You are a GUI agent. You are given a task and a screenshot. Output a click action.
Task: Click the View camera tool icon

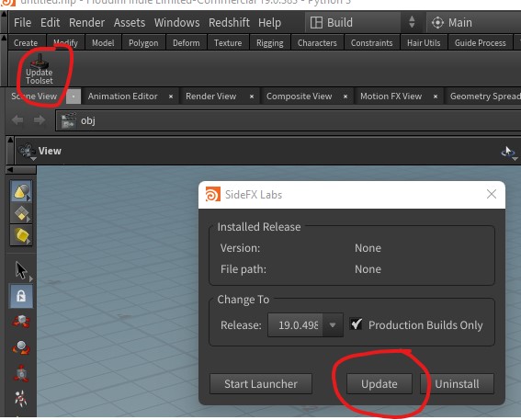tap(28, 152)
